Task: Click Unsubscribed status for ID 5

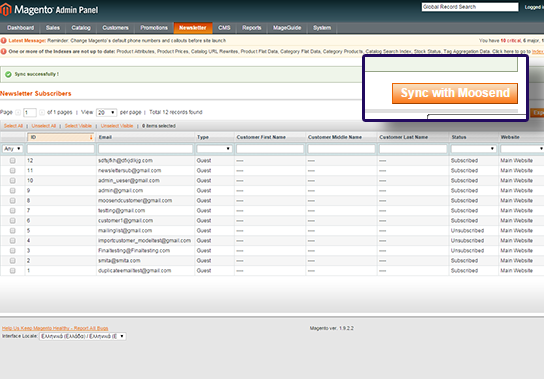Action: click(x=467, y=231)
